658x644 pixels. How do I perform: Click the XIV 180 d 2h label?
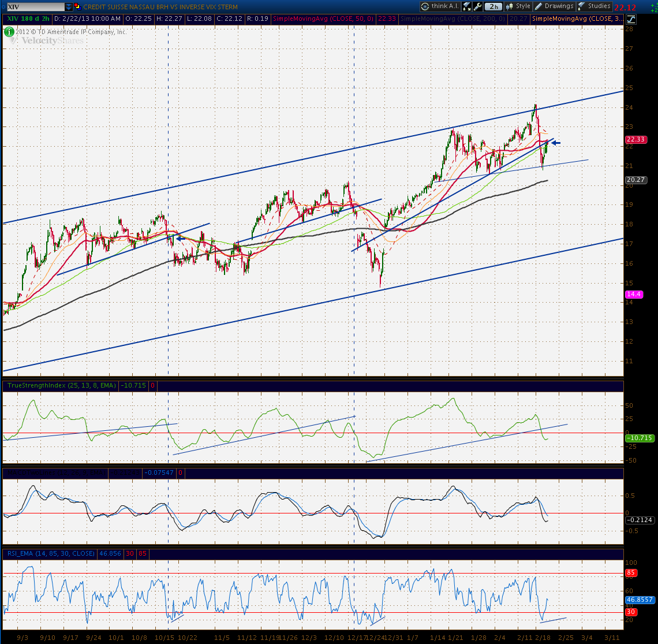(x=28, y=19)
